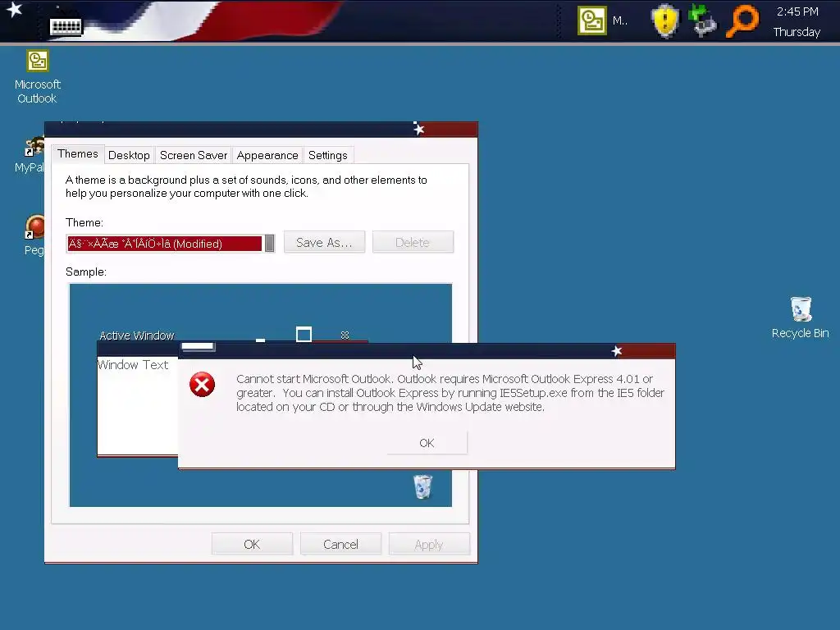Click Recycle Bin icon in sample preview
This screenshot has height=630, width=840.
coord(422,486)
